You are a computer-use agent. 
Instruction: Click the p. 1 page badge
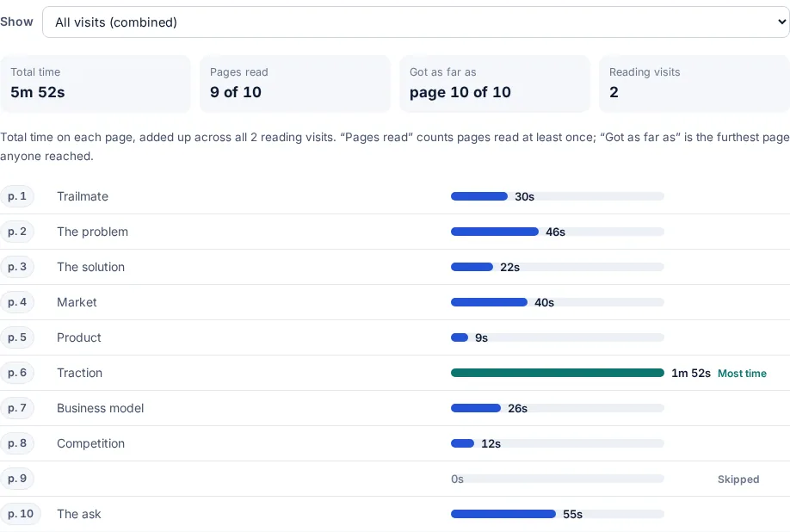tap(17, 196)
